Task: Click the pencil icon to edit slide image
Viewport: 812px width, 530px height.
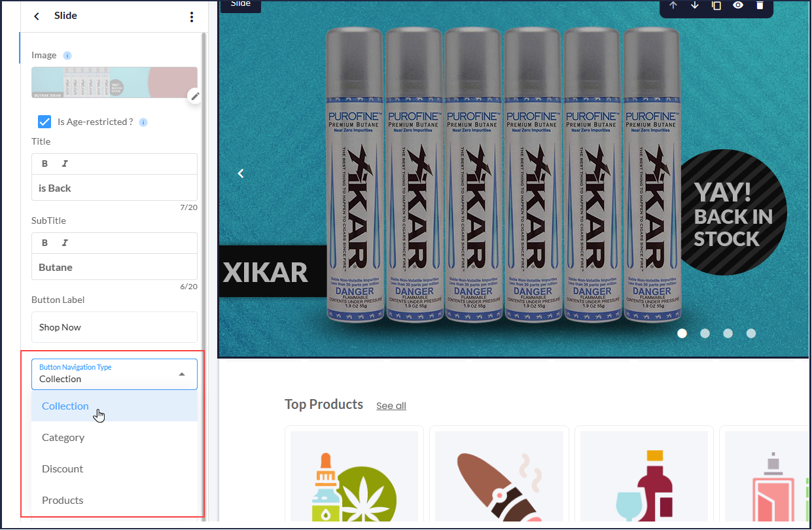Action: 195,96
